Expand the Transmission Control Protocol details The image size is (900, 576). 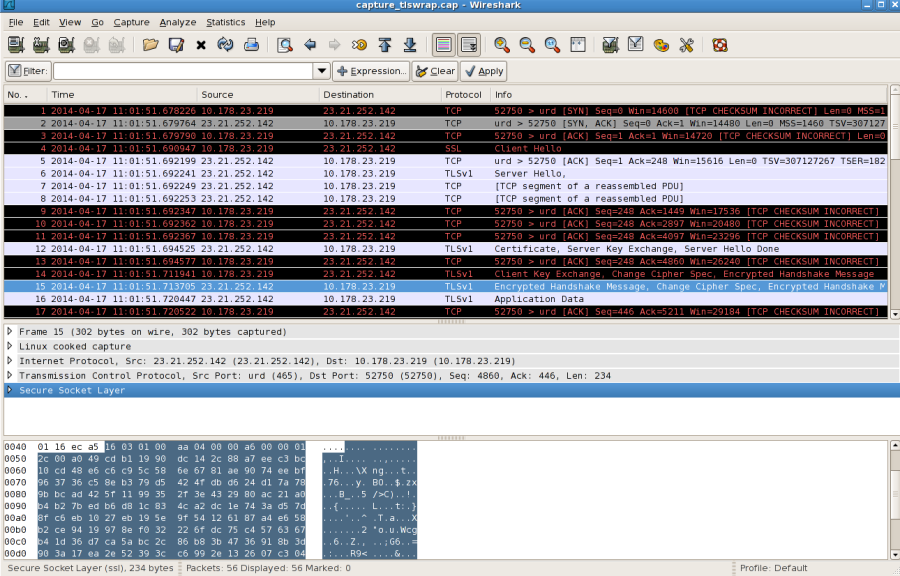pyautogui.click(x=8, y=375)
